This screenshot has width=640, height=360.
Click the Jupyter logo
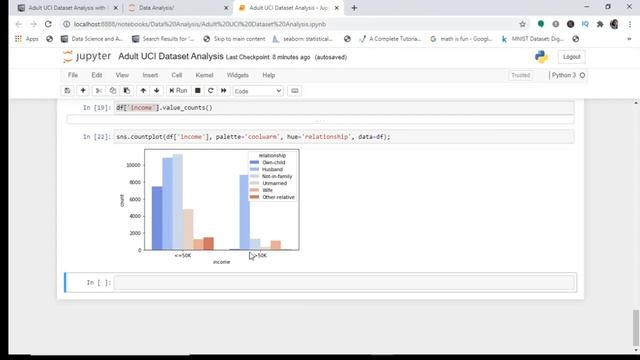87,56
